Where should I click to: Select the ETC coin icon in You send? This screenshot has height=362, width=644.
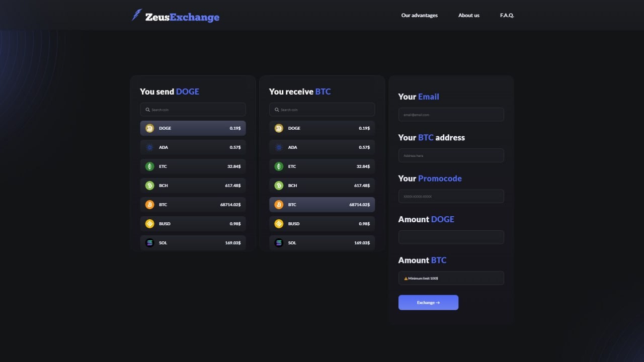(149, 166)
